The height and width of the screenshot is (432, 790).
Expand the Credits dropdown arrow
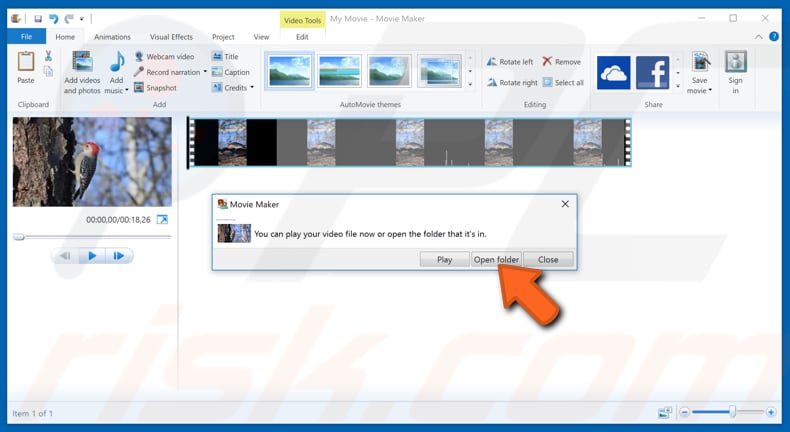(252, 88)
